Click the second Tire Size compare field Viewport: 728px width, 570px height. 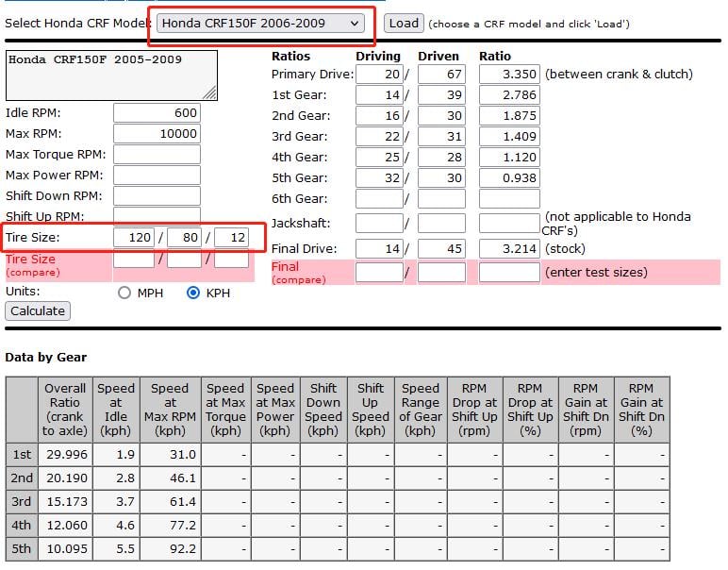184,259
